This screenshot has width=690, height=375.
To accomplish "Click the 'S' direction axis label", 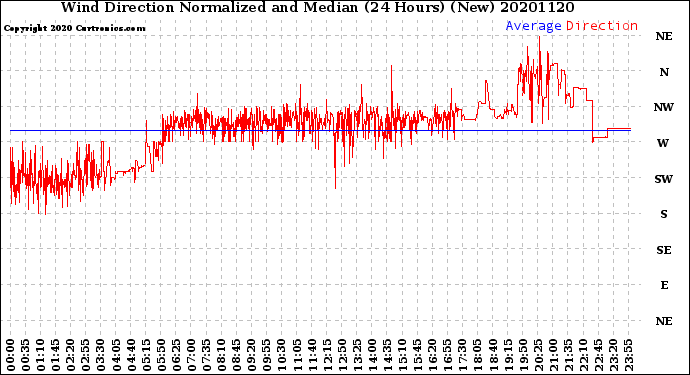I will coord(664,214).
